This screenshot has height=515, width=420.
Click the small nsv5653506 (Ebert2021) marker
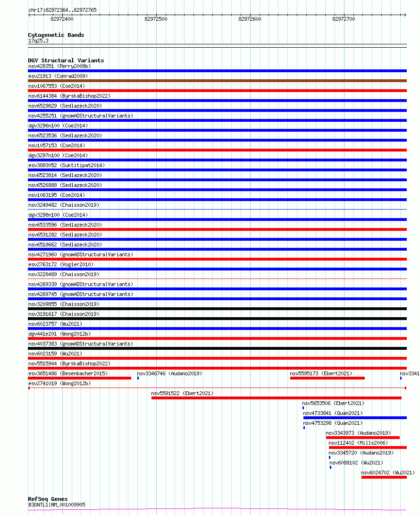[x=303, y=408]
